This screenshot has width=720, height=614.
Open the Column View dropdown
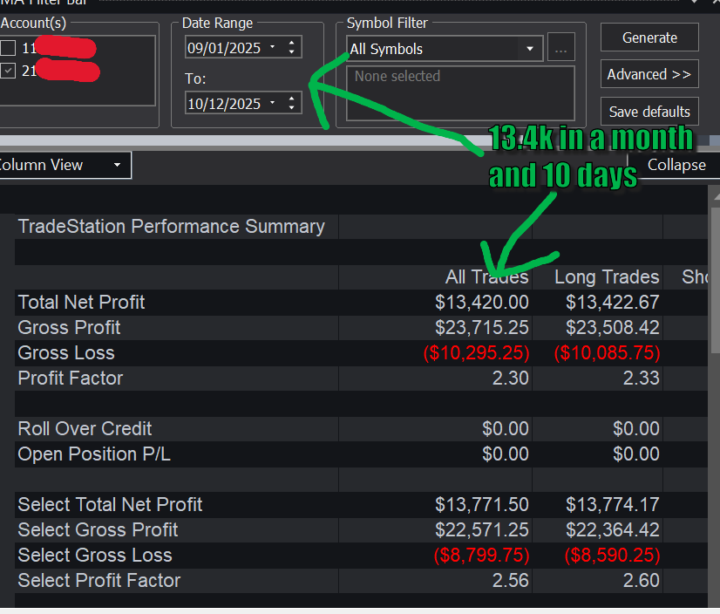tap(64, 165)
